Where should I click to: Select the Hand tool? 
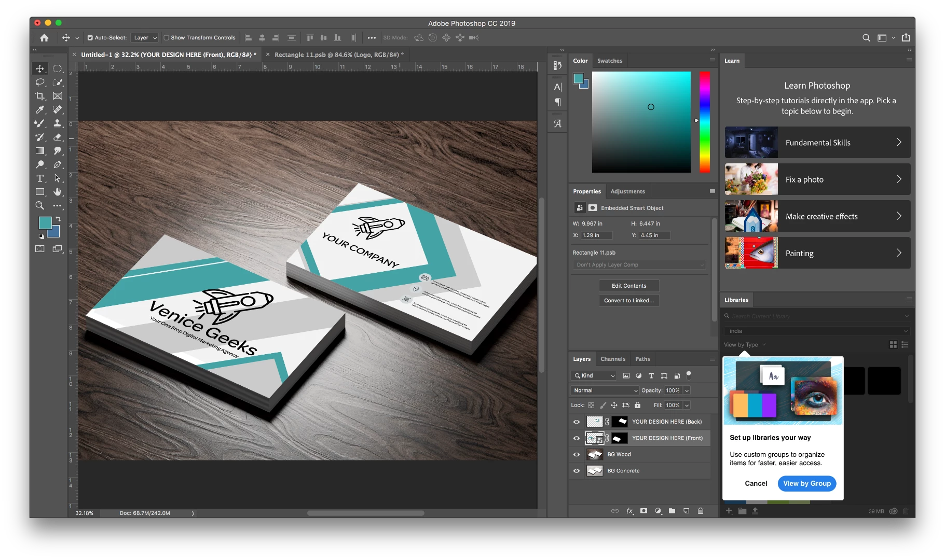coord(57,192)
